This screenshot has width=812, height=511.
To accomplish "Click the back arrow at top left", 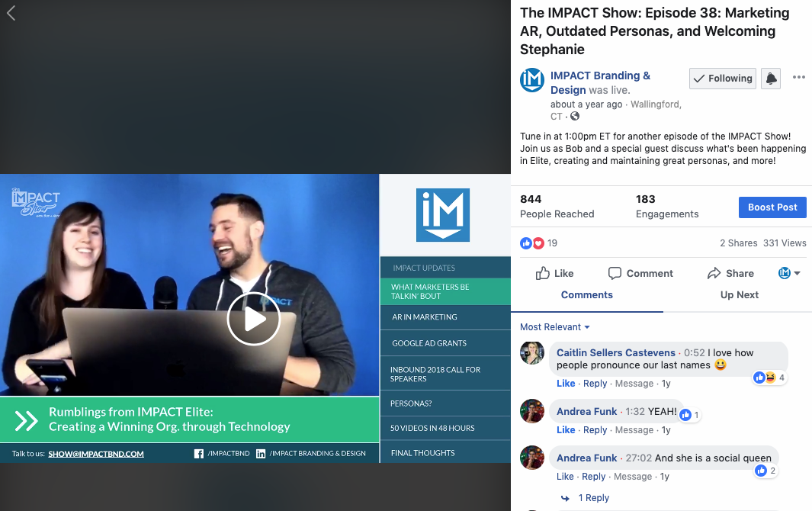I will pyautogui.click(x=11, y=13).
